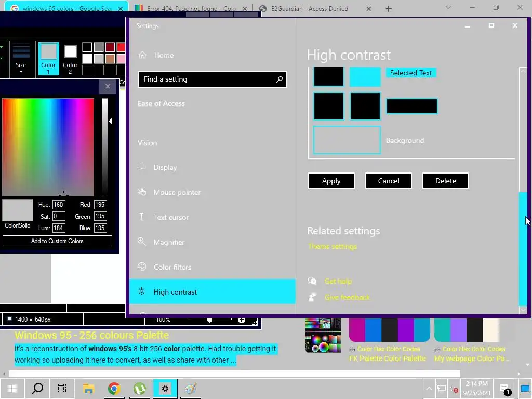Image resolution: width=532 pixels, height=399 pixels.
Task: Select High contrast in sidebar
Action: click(x=212, y=292)
